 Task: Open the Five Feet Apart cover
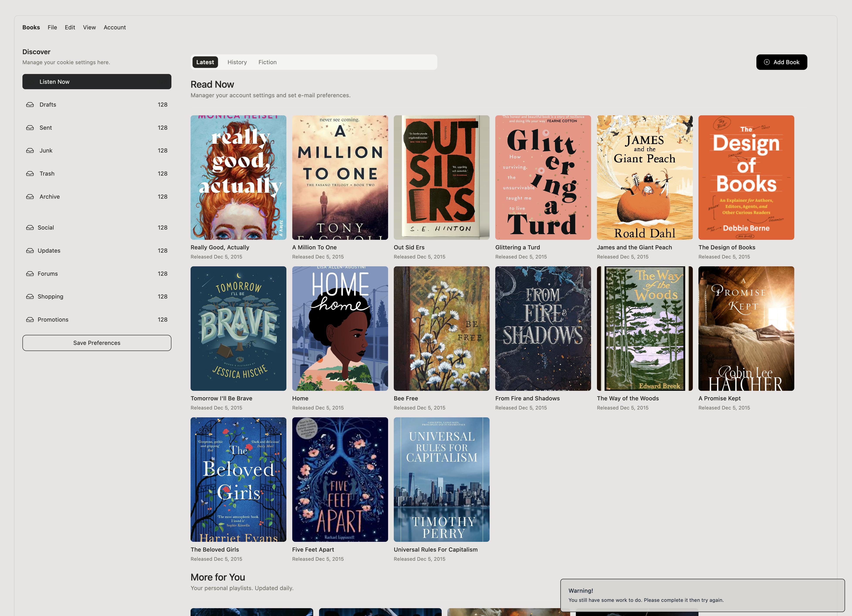340,479
